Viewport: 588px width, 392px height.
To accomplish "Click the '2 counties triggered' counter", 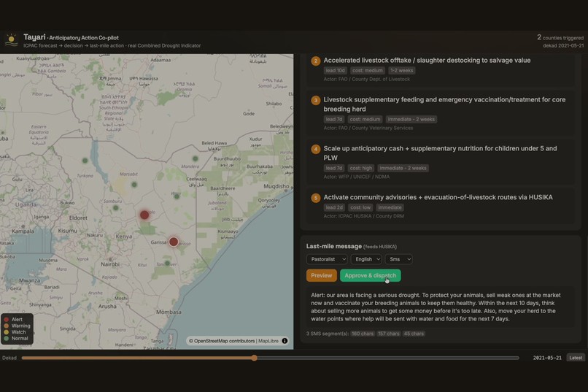I will point(560,37).
